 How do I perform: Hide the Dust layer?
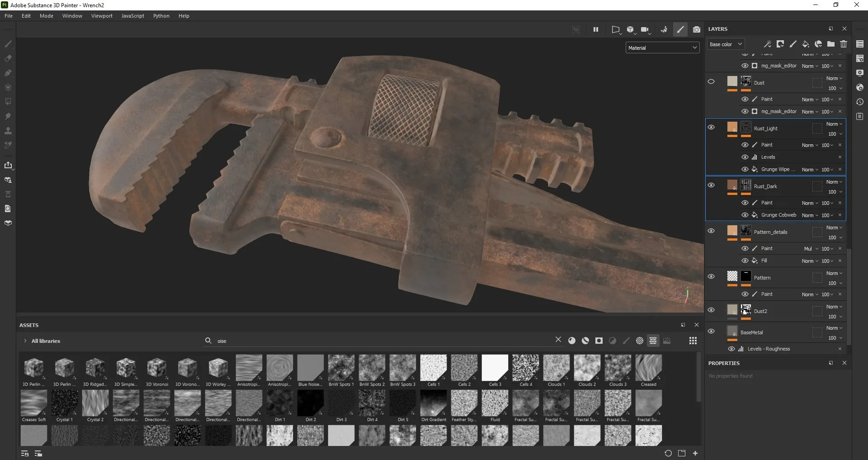click(711, 82)
